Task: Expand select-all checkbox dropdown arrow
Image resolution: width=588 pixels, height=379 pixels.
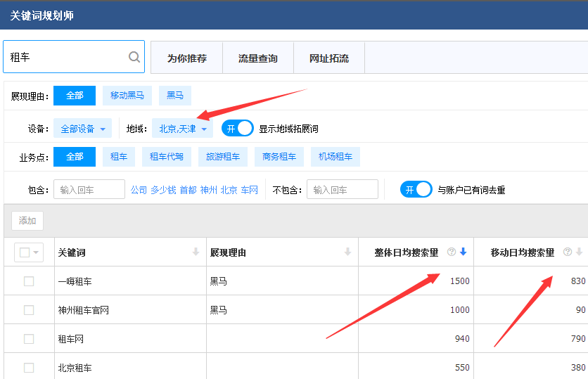Action: click(36, 252)
